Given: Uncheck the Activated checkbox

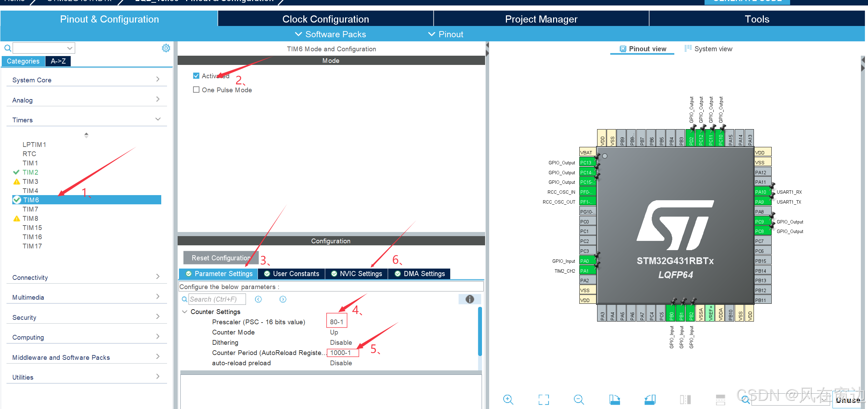Looking at the screenshot, I should coord(196,76).
